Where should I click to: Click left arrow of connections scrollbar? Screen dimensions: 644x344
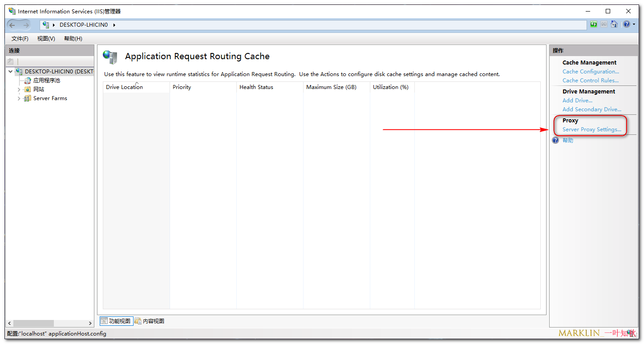[x=9, y=323]
